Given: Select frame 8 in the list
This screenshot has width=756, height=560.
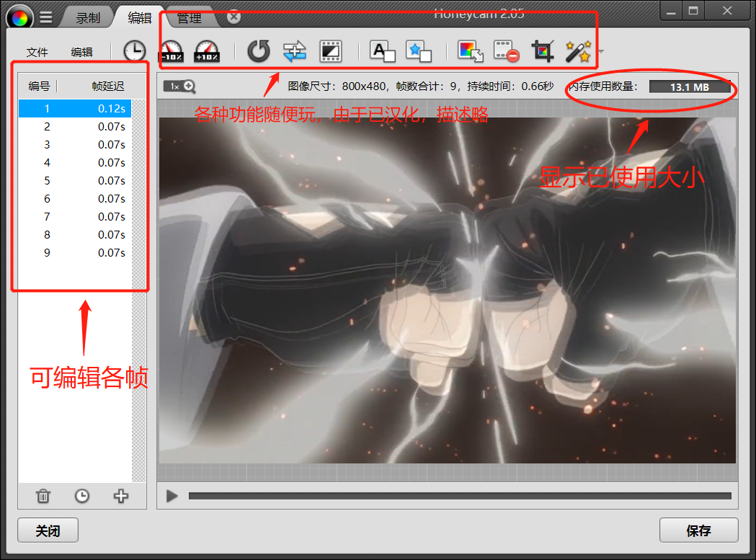Looking at the screenshot, I should click(75, 235).
